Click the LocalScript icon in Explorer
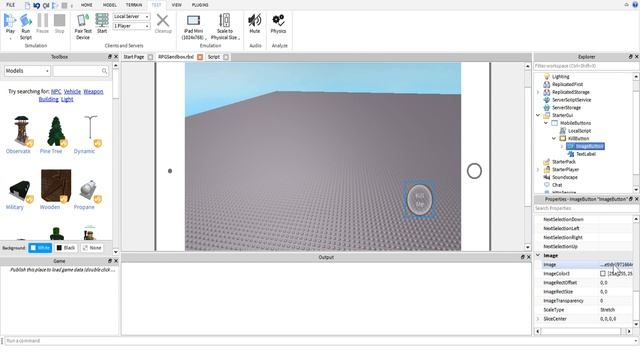This screenshot has width=640, height=360. pos(562,131)
